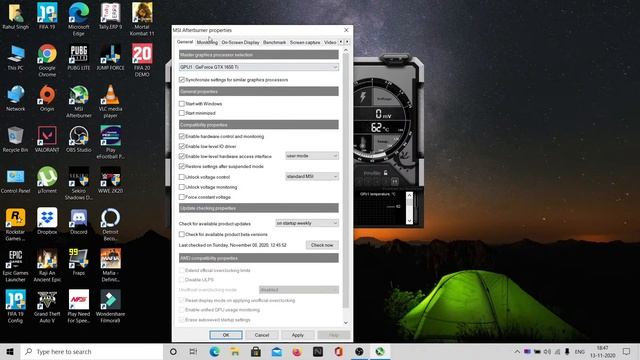Viewport: 640px width, 360px height.
Task: Enable the Unlock voltage control checkbox
Action: [182, 177]
